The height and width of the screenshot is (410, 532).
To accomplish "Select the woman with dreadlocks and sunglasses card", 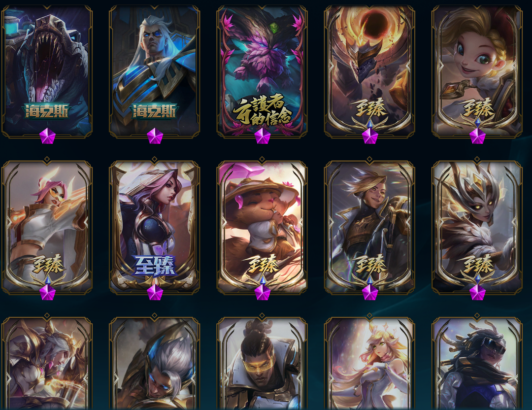I will tap(477, 363).
